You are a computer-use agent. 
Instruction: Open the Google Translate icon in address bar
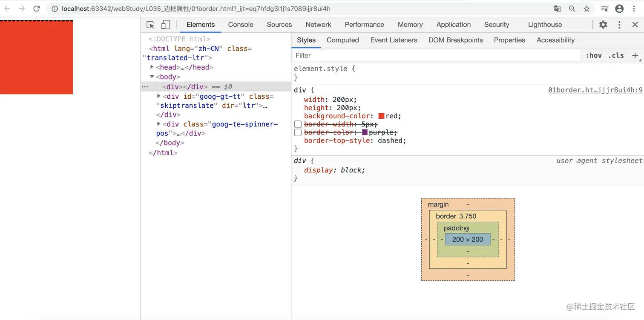(x=557, y=9)
